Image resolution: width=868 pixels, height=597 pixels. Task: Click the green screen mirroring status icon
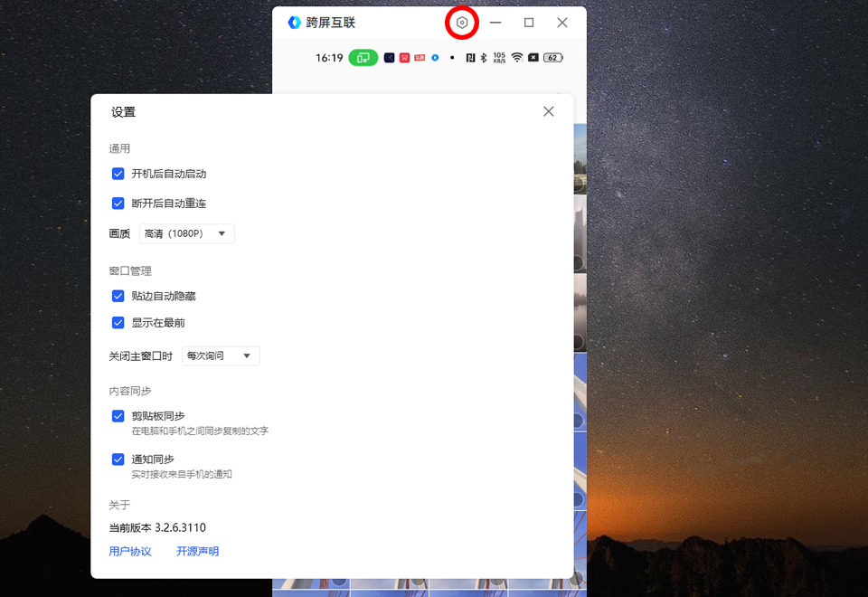tap(363, 57)
